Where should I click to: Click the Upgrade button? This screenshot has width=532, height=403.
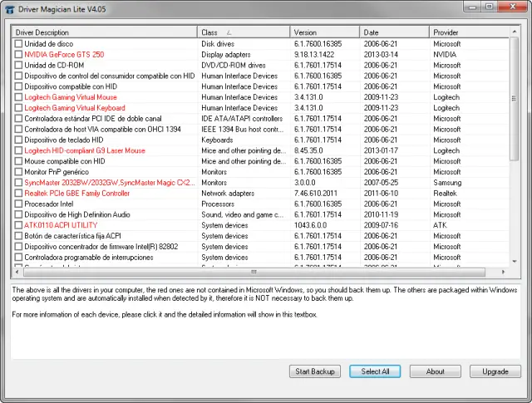(495, 371)
